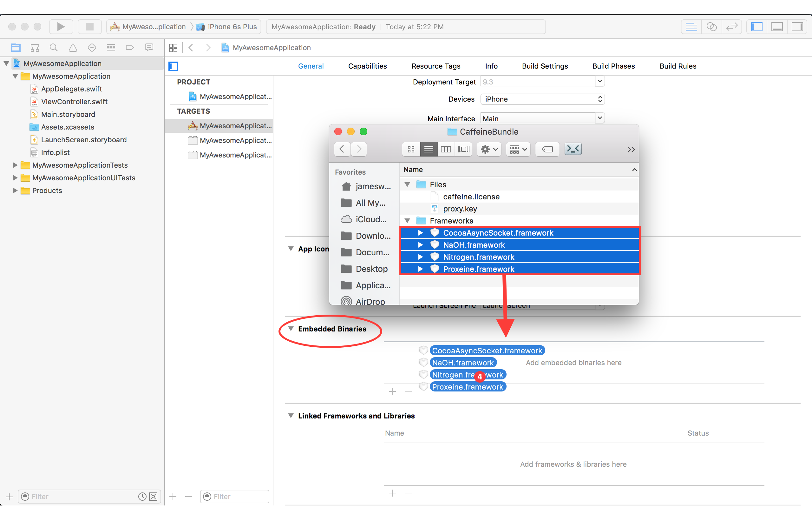Open the Report navigator speech bubble icon
This screenshot has width=812, height=508.
[x=149, y=48]
